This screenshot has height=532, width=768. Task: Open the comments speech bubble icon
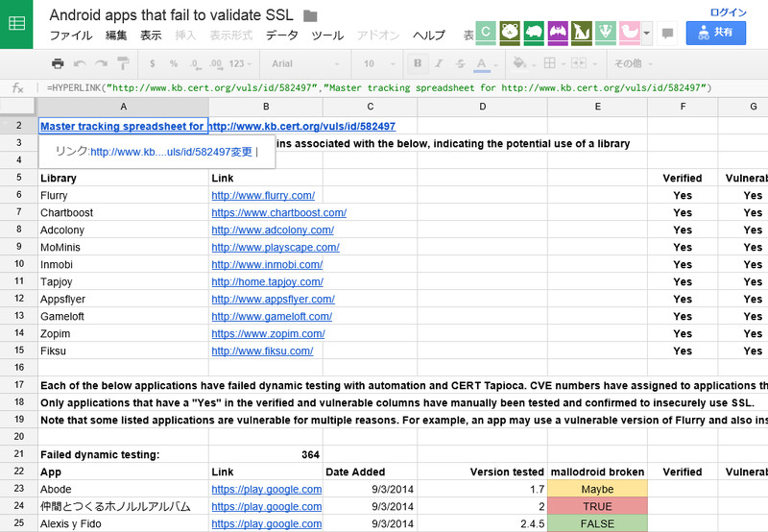[x=667, y=33]
